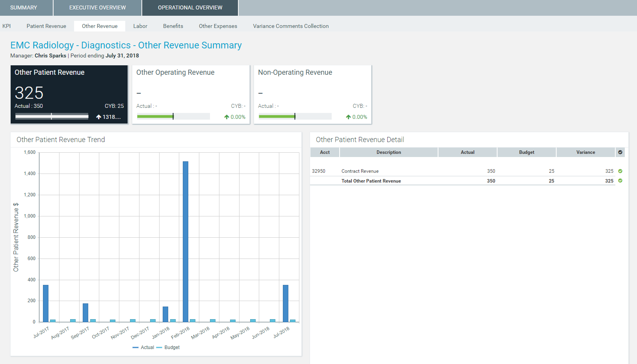Screen dimensions: 637x364
Task: Click the Other Patient Revenue Detail title
Action: 360,140
